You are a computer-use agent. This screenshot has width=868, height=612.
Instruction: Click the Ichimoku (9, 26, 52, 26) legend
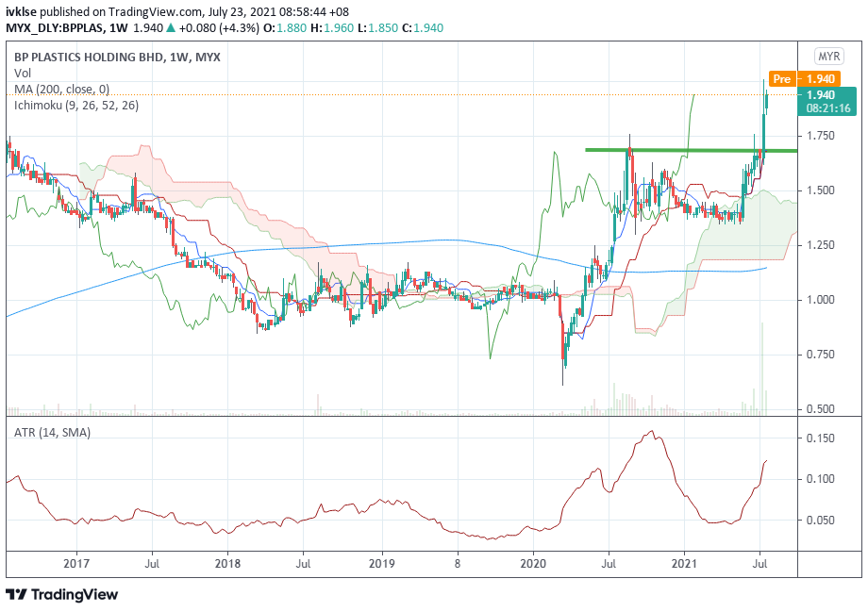[76, 105]
